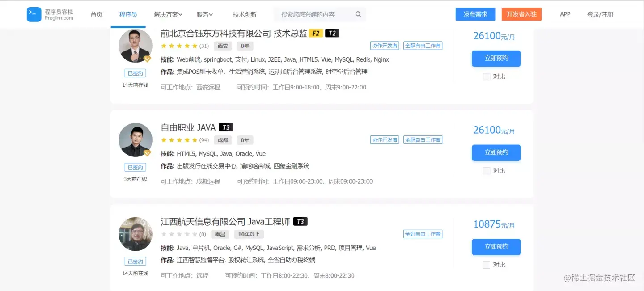The height and width of the screenshot is (291, 644).
Task: Open avatar of 西安 技术总监 developer
Action: click(136, 46)
